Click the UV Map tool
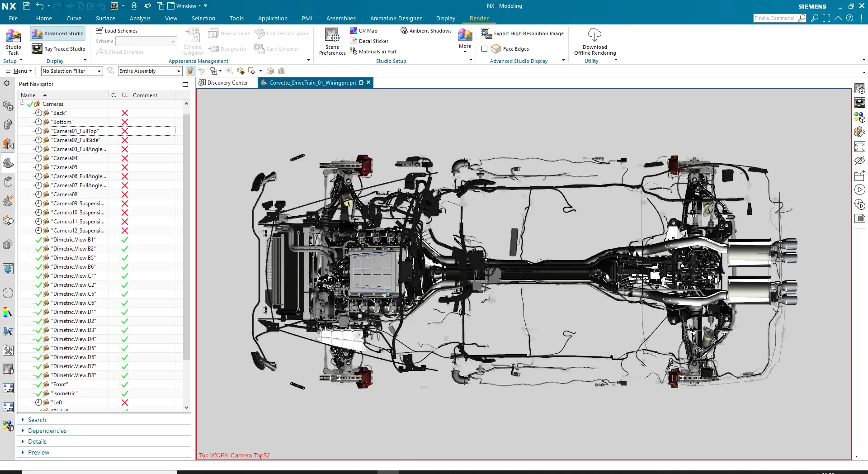This screenshot has height=474, width=868. pos(364,31)
